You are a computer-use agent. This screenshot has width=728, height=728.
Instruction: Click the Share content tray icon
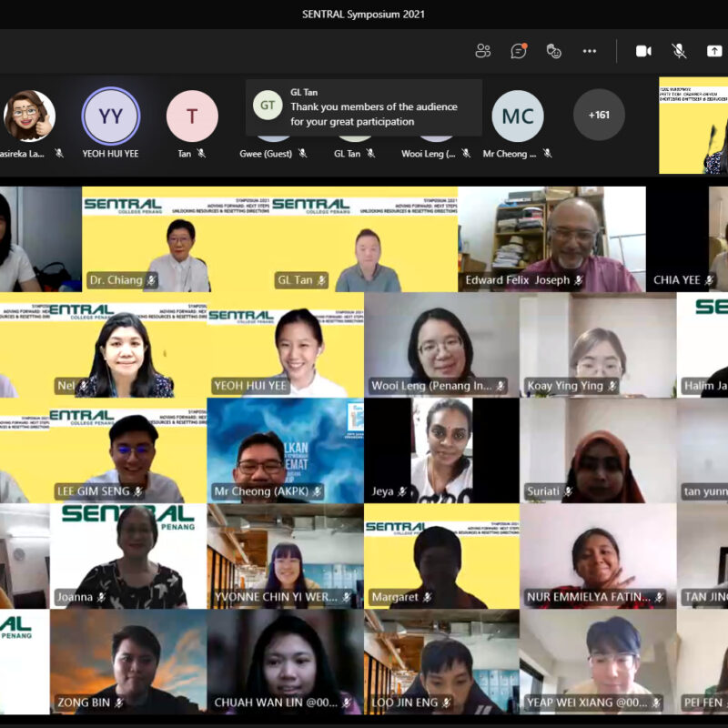[714, 51]
